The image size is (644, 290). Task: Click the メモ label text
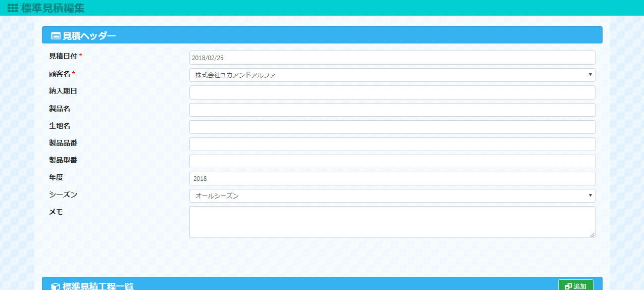(x=56, y=212)
